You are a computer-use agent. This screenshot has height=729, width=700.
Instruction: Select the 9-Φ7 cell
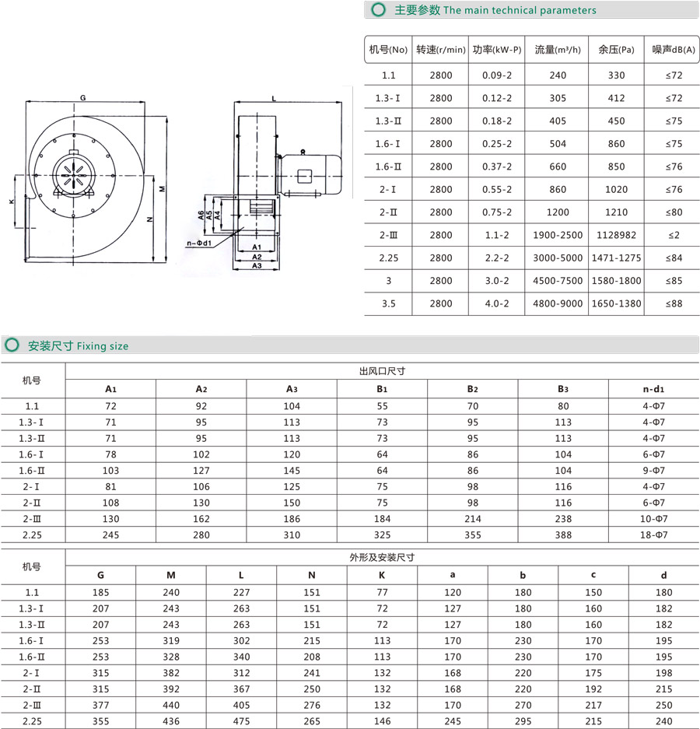click(x=653, y=470)
